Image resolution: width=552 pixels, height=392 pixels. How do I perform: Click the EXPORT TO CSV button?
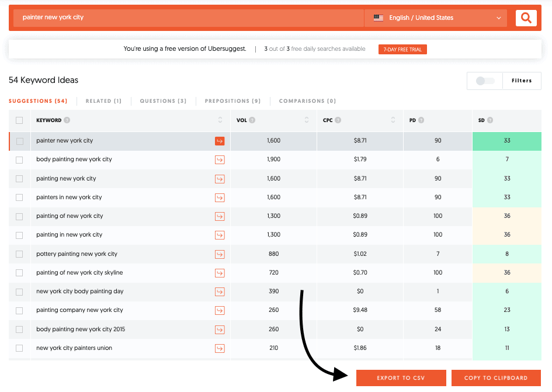click(x=401, y=378)
